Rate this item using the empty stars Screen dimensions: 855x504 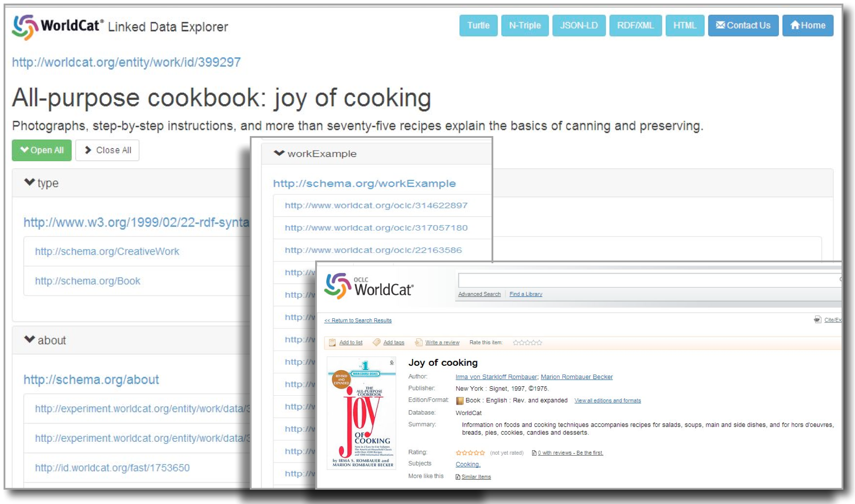point(527,342)
